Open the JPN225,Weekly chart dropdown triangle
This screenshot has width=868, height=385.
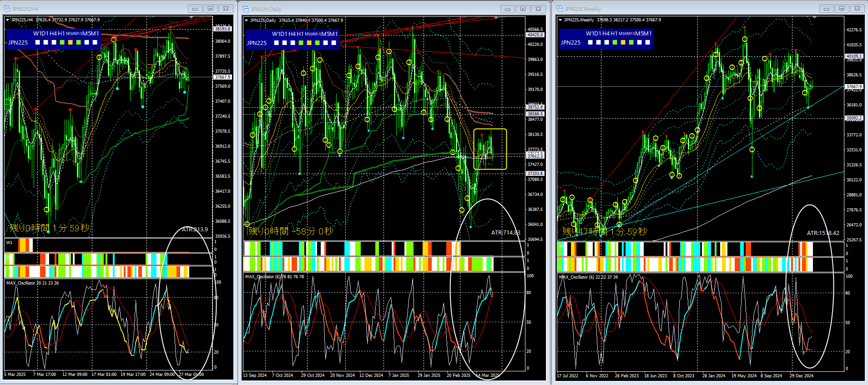(560, 20)
